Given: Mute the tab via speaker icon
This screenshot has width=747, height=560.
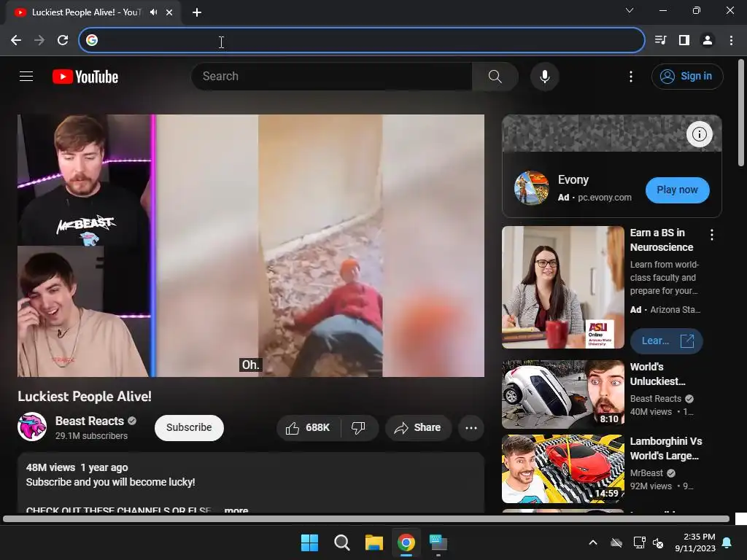Looking at the screenshot, I should tap(153, 12).
